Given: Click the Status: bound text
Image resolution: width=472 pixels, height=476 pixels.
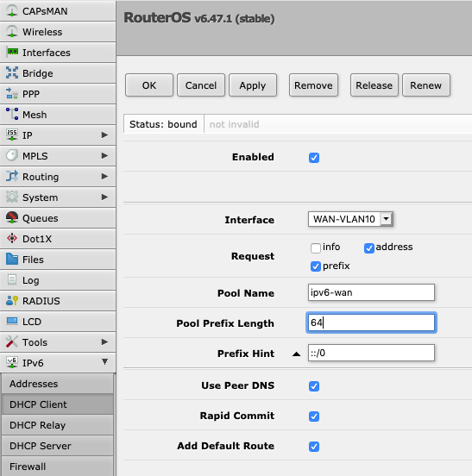Looking at the screenshot, I should pyautogui.click(x=163, y=124).
